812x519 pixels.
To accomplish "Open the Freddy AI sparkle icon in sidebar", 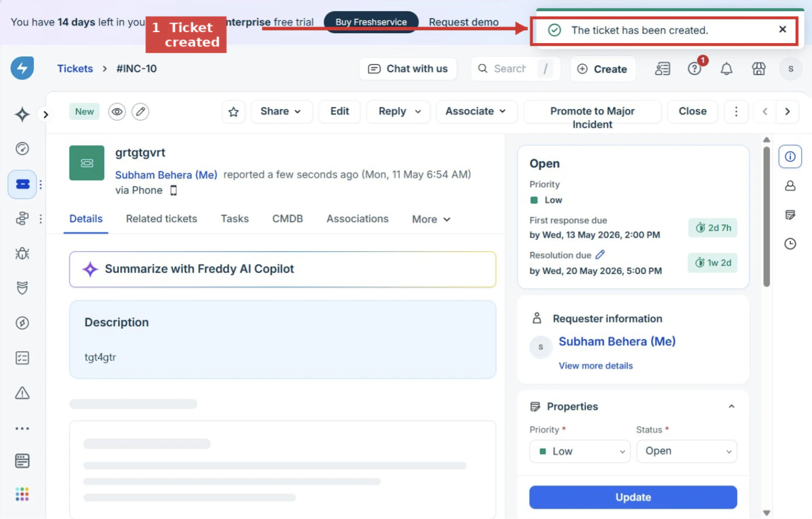I will point(22,114).
